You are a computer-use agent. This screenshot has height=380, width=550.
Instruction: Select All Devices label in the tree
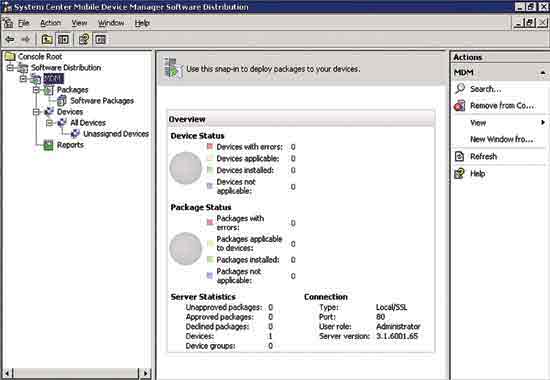tap(88, 123)
